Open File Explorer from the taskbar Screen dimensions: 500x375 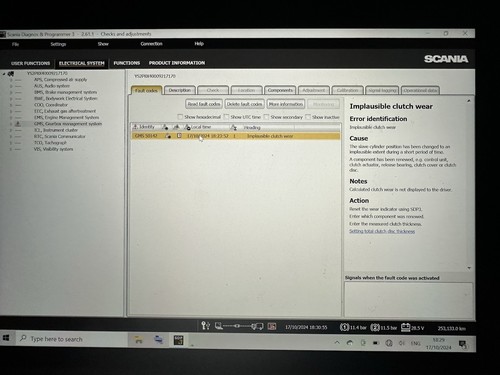click(138, 340)
